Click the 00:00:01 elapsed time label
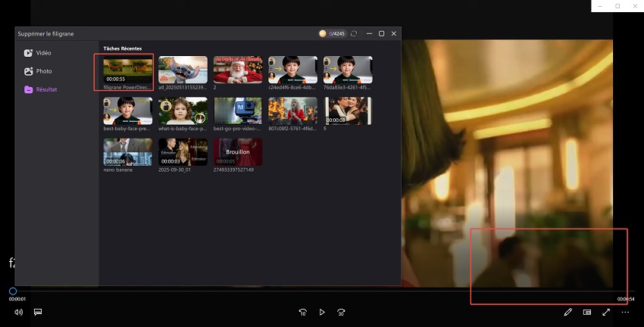The width and height of the screenshot is (644, 327). pyautogui.click(x=17, y=299)
